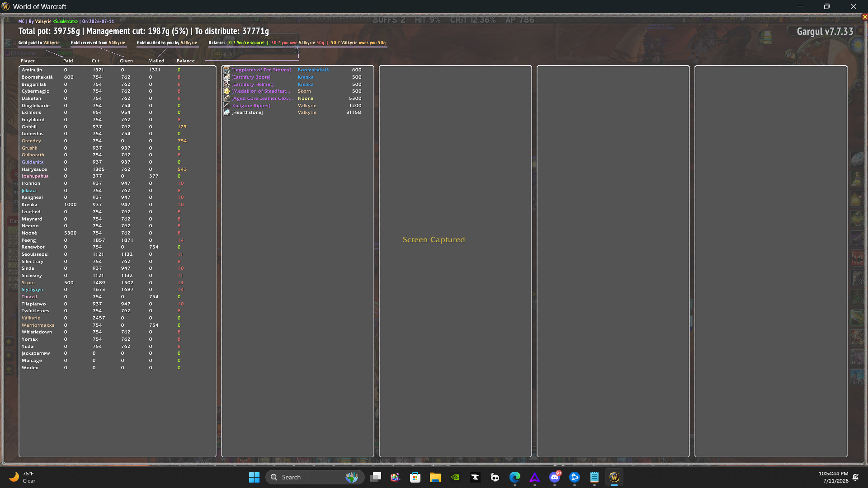
Task: Click the [Earthfury Helmet] item link
Action: point(253,84)
